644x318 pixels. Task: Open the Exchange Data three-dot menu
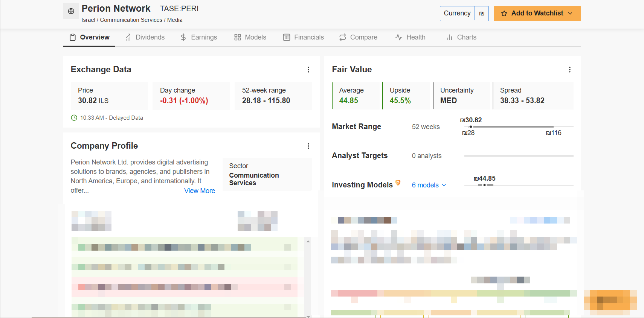308,70
